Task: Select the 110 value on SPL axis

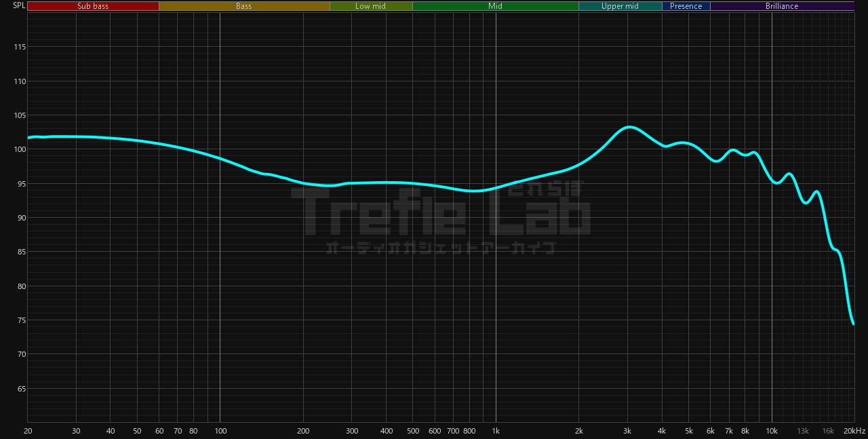Action: pos(19,81)
